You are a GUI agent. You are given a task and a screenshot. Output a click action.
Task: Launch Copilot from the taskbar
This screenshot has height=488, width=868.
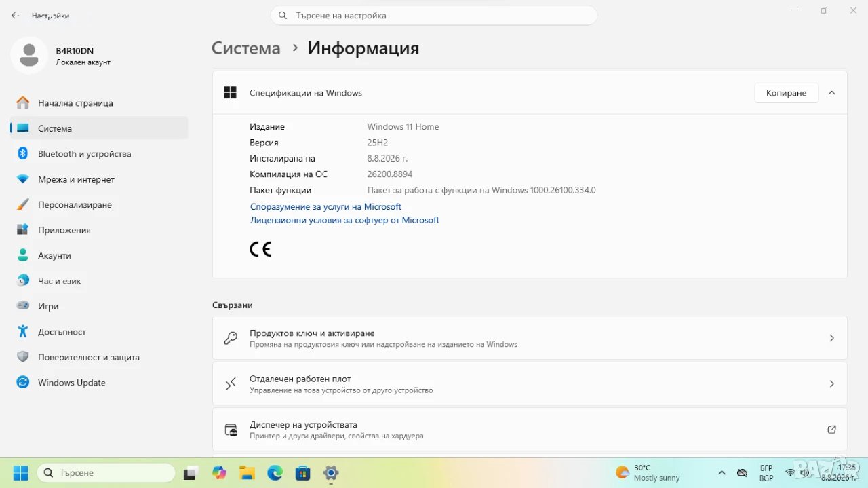(x=219, y=473)
